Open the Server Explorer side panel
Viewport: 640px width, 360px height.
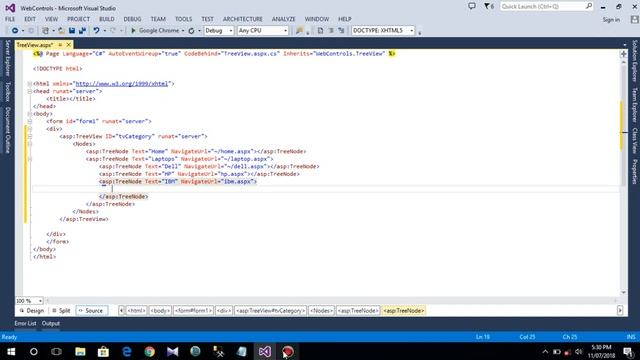[x=7, y=58]
